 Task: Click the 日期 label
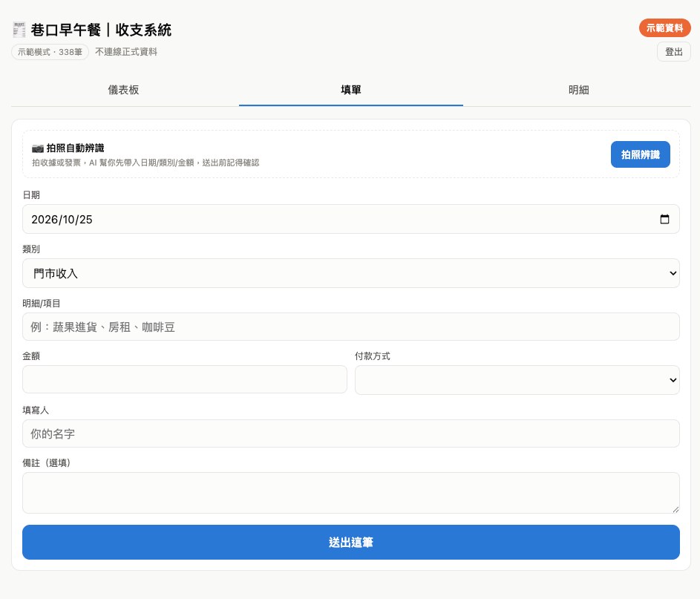[x=31, y=195]
